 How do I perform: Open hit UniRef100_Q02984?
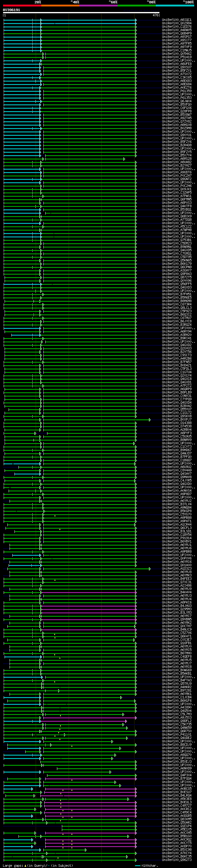point(176,23)
